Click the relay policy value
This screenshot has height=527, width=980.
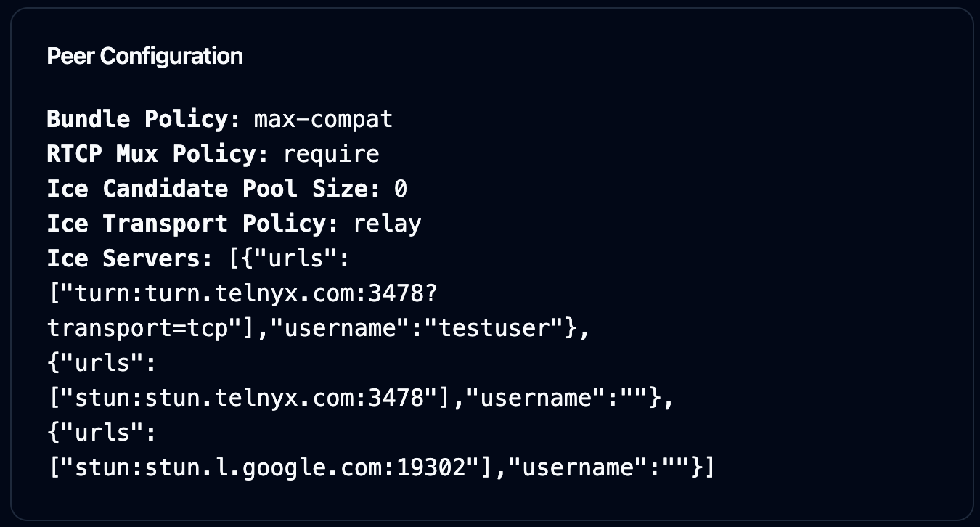tap(386, 224)
